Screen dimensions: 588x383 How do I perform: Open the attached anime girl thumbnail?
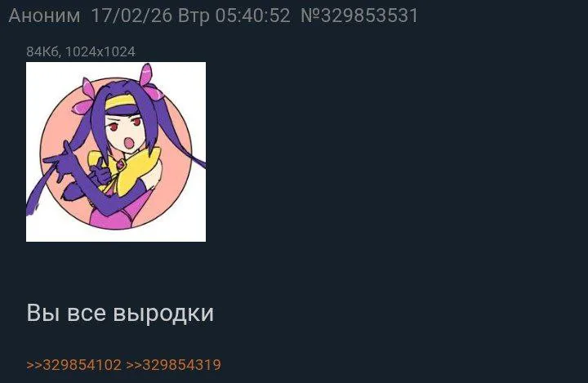[x=116, y=152]
